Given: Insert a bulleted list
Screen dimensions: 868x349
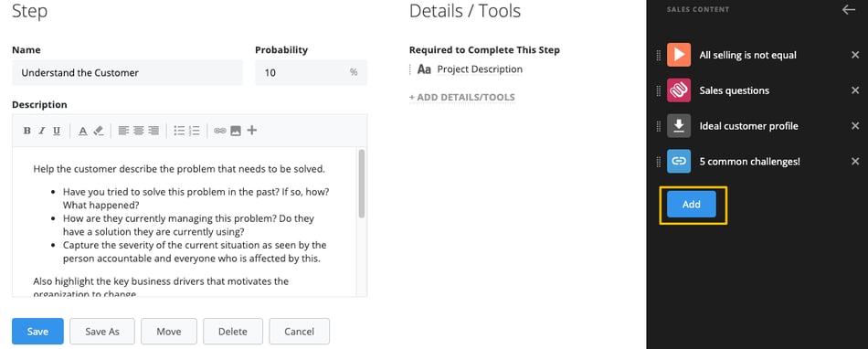Looking at the screenshot, I should pos(179,131).
